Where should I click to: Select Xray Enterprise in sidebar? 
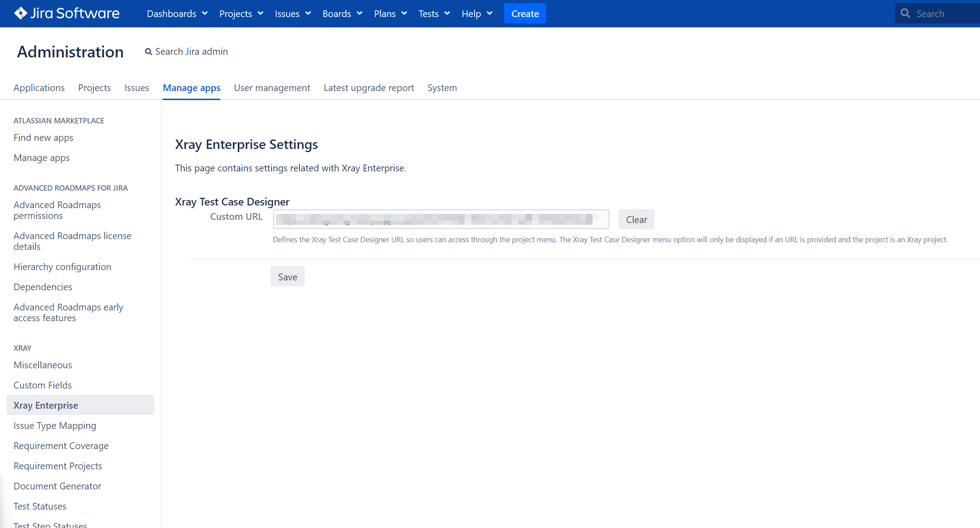point(80,405)
